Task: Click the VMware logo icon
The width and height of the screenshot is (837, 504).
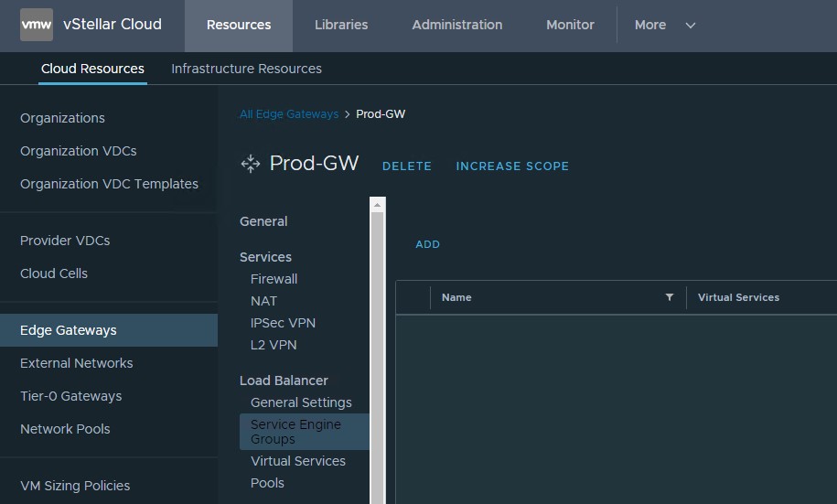Action: 36,25
